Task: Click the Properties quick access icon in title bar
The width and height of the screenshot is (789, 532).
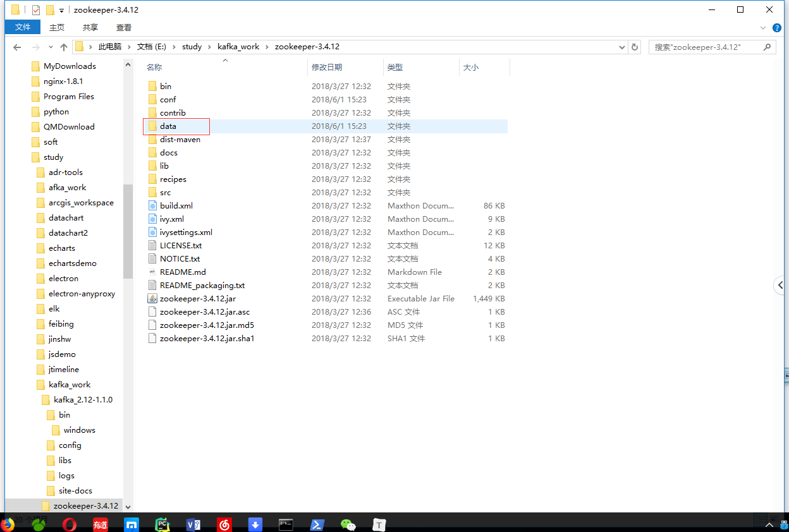Action: (x=35, y=9)
